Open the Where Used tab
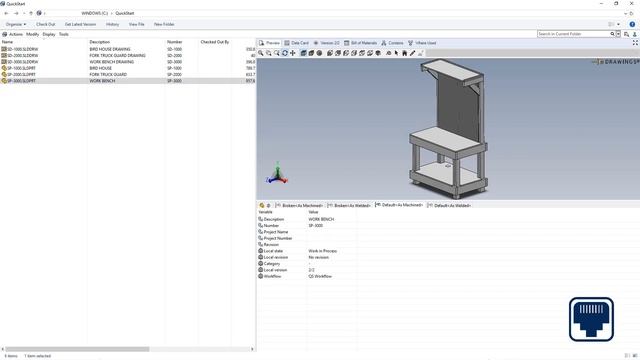The height and width of the screenshot is (360, 640). click(422, 43)
